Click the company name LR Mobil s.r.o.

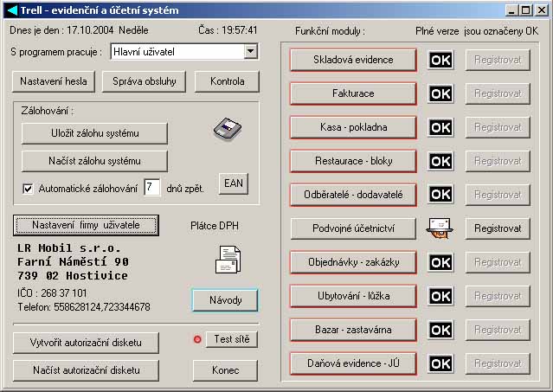tap(69, 248)
